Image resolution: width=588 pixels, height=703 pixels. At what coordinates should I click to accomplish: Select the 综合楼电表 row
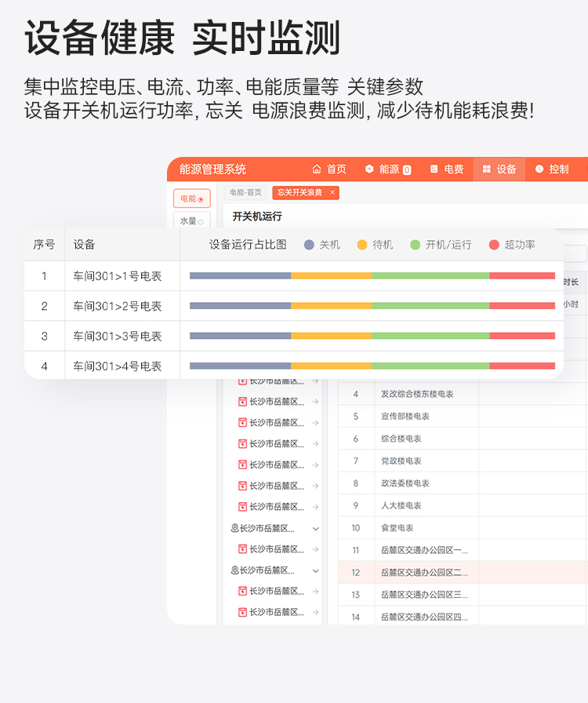(x=463, y=439)
